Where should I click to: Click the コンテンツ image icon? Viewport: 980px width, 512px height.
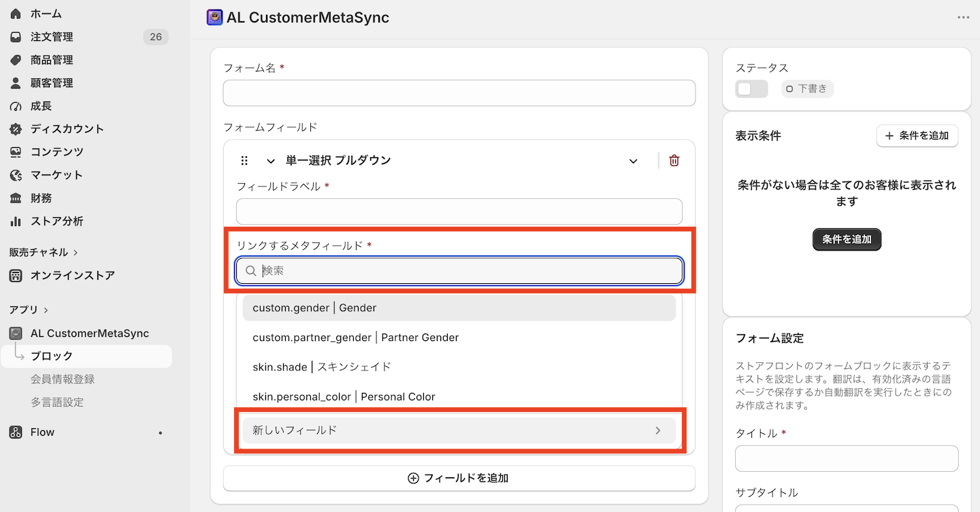[x=16, y=152]
